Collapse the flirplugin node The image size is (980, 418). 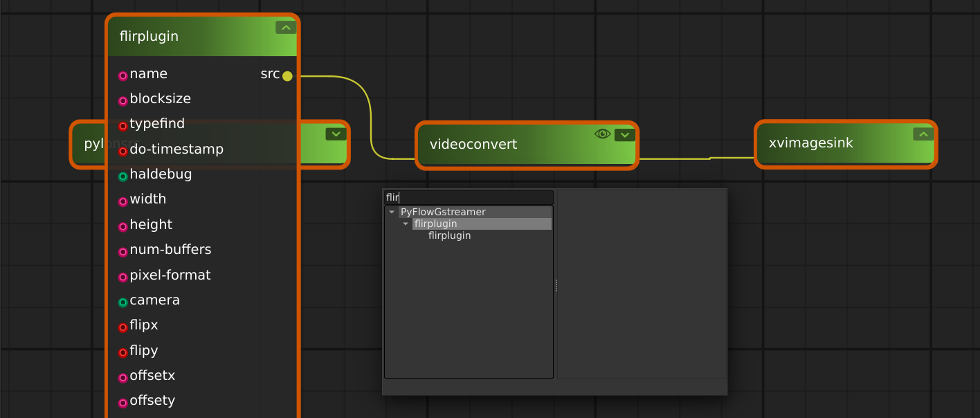coord(285,28)
